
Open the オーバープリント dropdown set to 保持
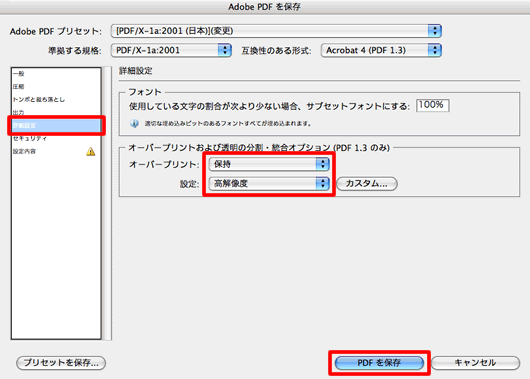(x=269, y=164)
